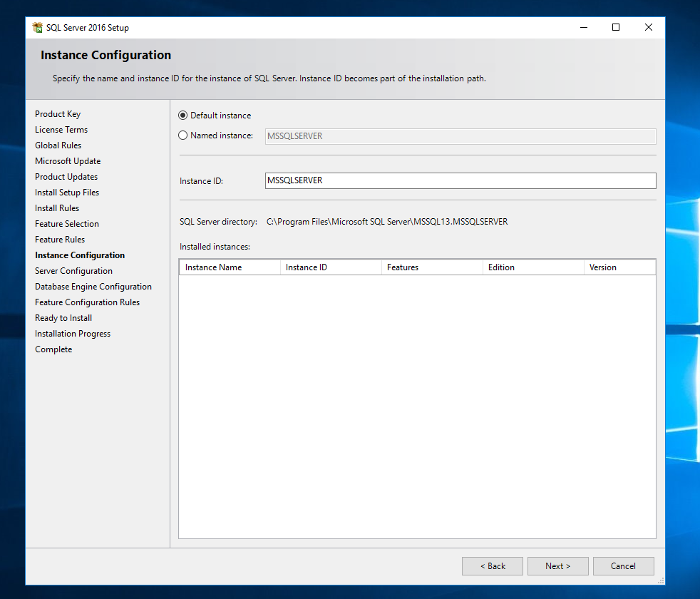
Task: Select the Microsoft Update step
Action: 67,160
